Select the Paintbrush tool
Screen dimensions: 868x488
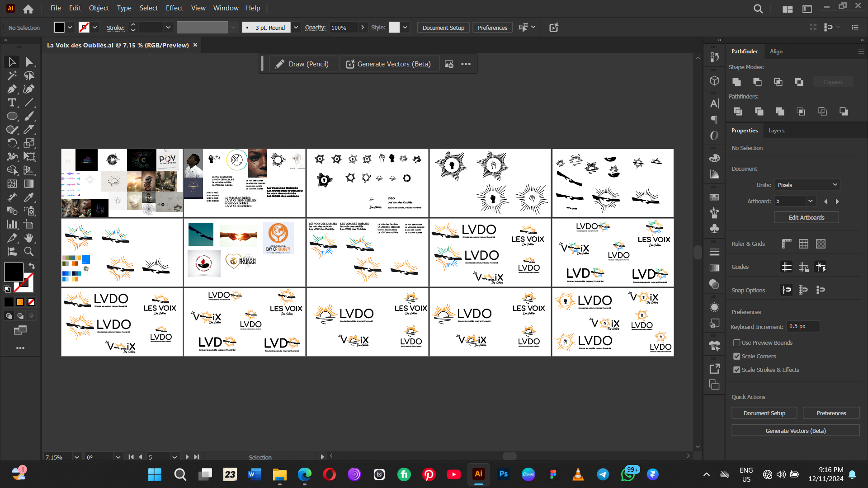coord(29,116)
